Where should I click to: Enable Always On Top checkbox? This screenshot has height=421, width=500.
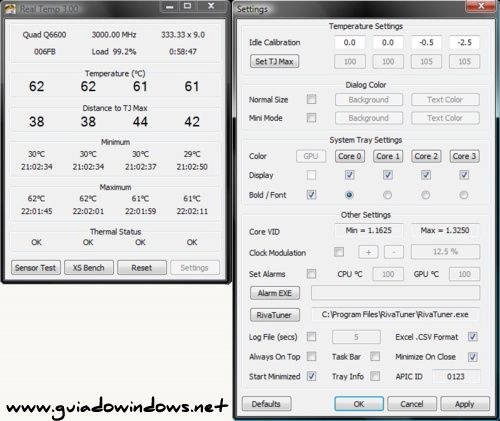click(x=311, y=356)
